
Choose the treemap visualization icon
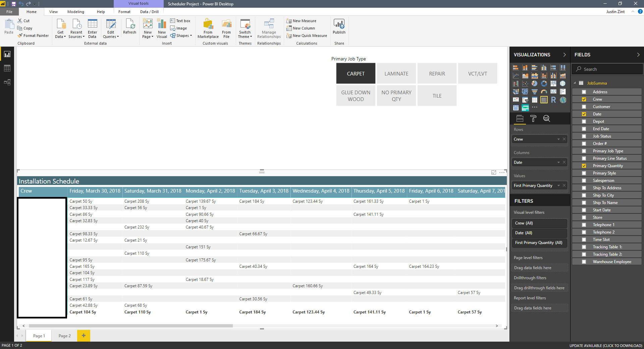[x=553, y=84]
